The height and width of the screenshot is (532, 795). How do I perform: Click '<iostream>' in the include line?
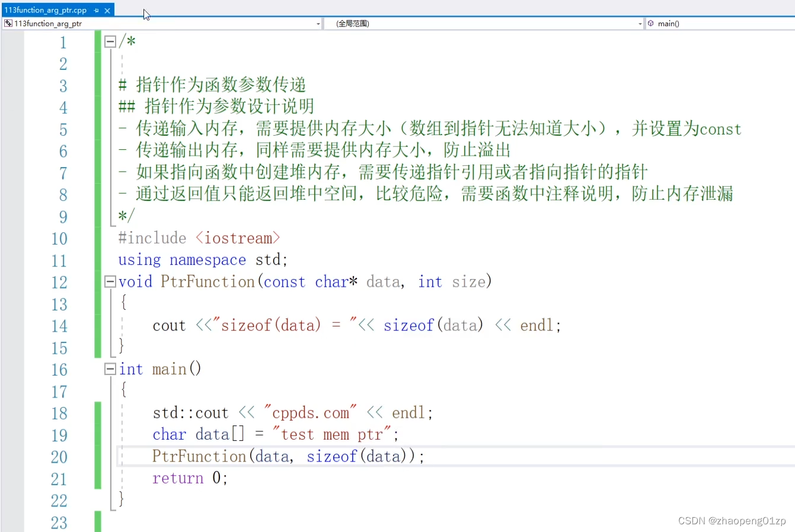238,238
